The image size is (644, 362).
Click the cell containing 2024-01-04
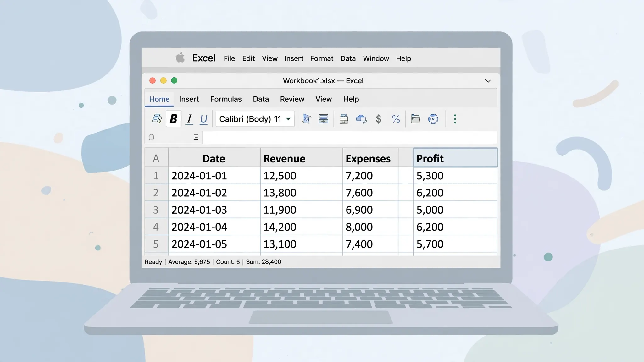coord(214,227)
